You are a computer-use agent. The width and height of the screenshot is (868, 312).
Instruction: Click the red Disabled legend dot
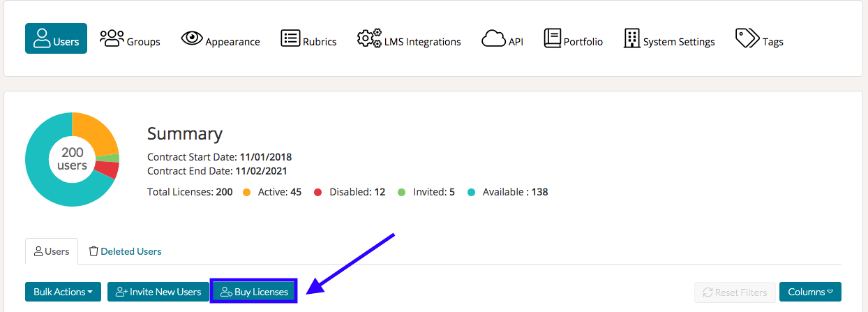pyautogui.click(x=317, y=192)
